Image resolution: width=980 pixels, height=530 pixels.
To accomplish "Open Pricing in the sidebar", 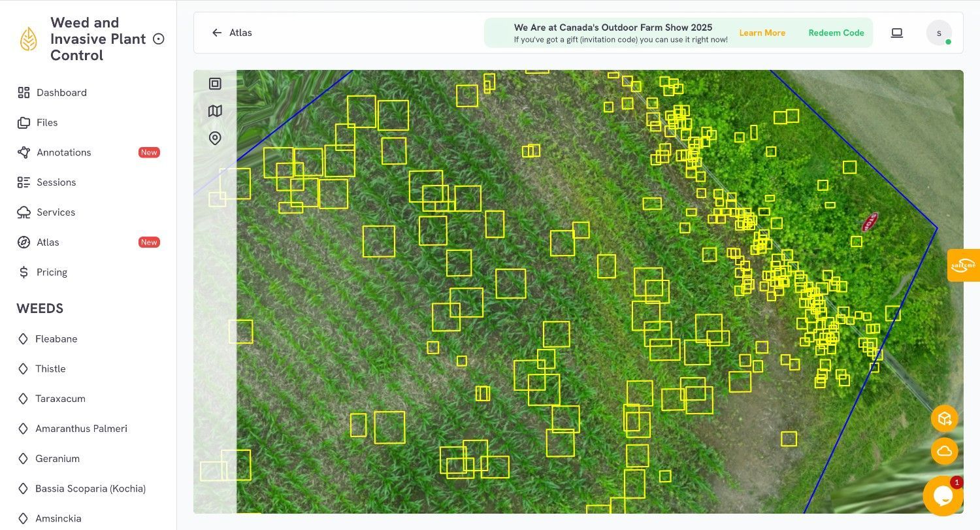I will tap(52, 273).
